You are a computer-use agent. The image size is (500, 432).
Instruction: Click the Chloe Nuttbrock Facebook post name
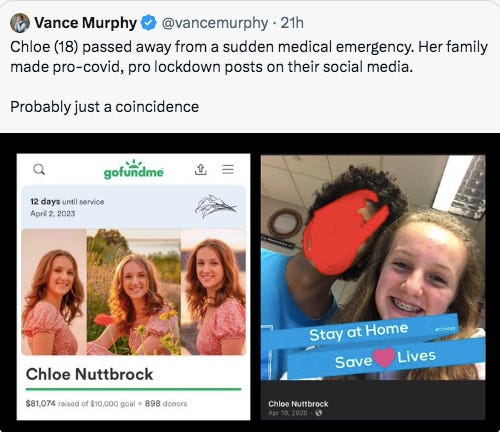tap(298, 404)
